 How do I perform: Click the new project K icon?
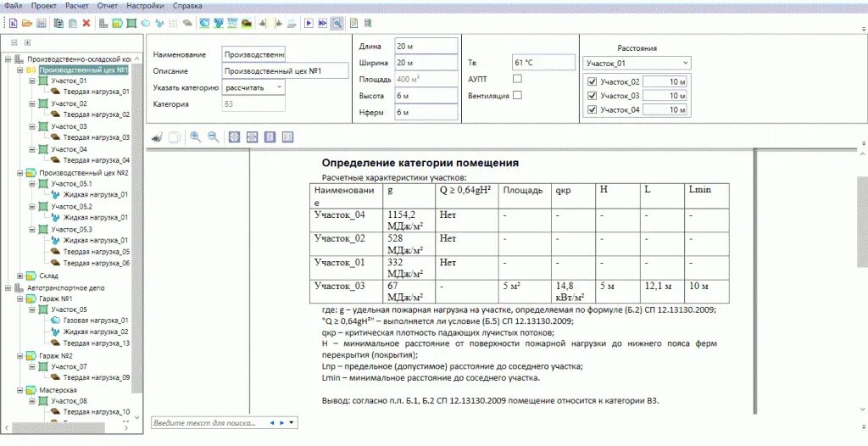(14, 23)
